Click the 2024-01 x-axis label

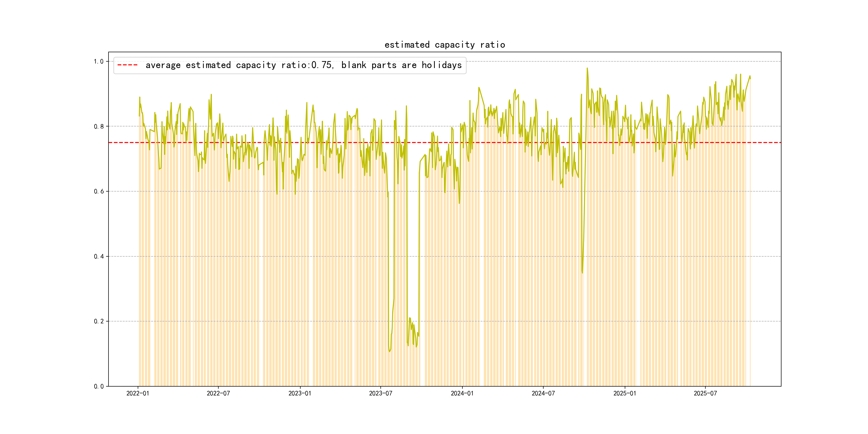click(462, 393)
